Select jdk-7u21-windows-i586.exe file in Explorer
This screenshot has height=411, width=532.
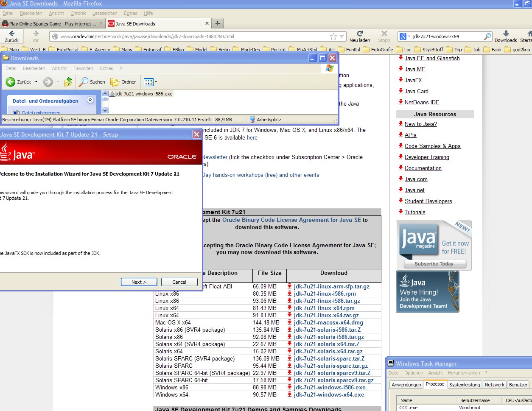pyautogui.click(x=141, y=94)
